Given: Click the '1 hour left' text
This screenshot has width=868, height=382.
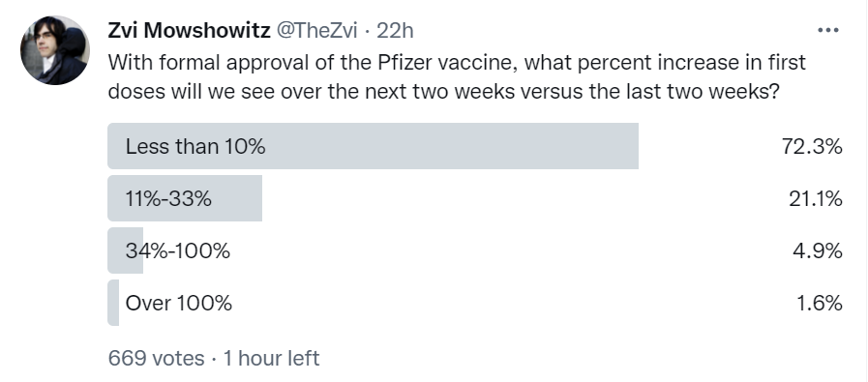Looking at the screenshot, I should click(x=271, y=358).
